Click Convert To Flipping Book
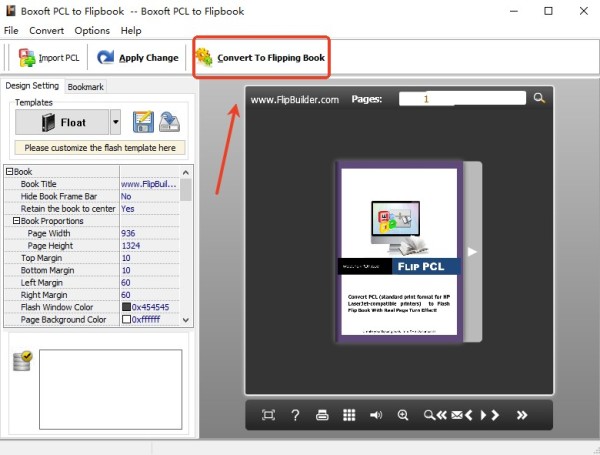Screen dimensions: 600x455 (260, 58)
